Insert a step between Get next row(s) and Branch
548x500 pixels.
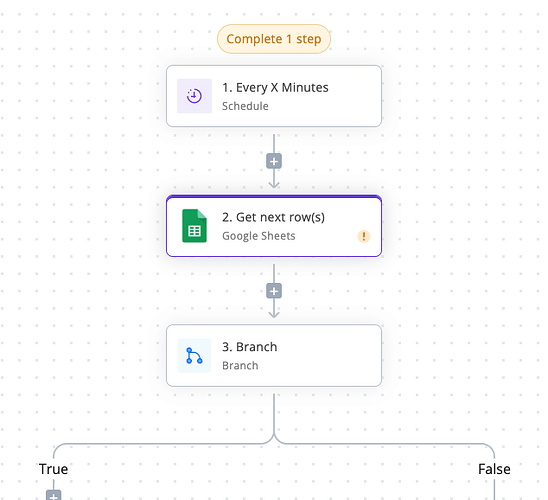coord(274,291)
